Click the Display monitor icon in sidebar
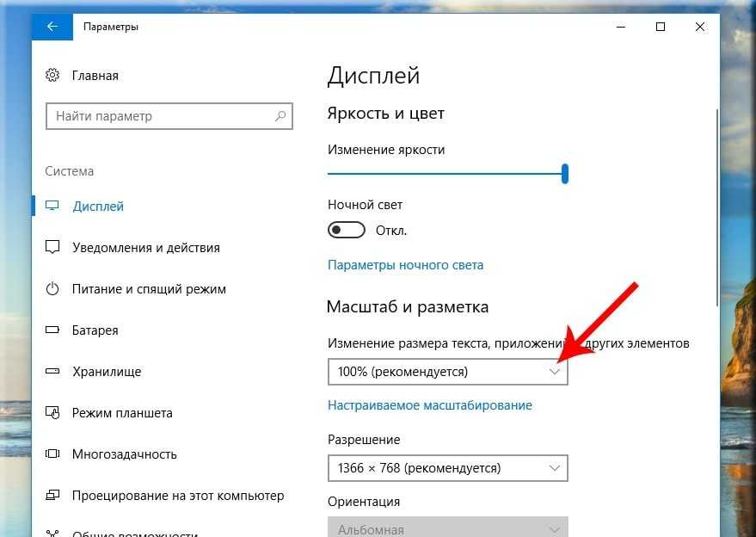This screenshot has height=537, width=756. click(x=53, y=207)
